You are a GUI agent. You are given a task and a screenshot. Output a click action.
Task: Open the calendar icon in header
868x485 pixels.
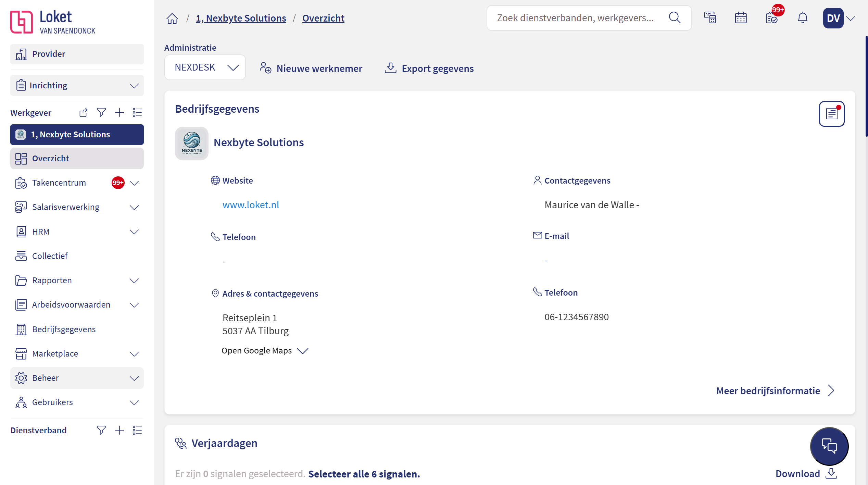coord(741,18)
